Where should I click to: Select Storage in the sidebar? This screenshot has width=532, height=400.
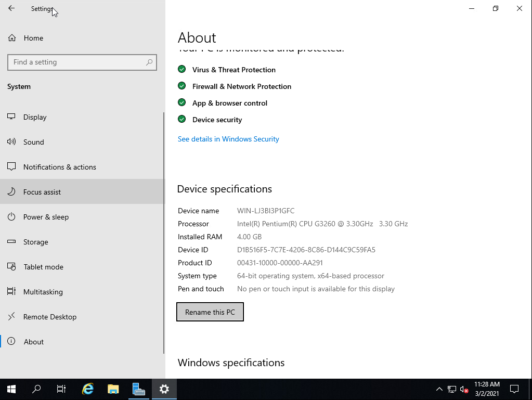[82, 242]
